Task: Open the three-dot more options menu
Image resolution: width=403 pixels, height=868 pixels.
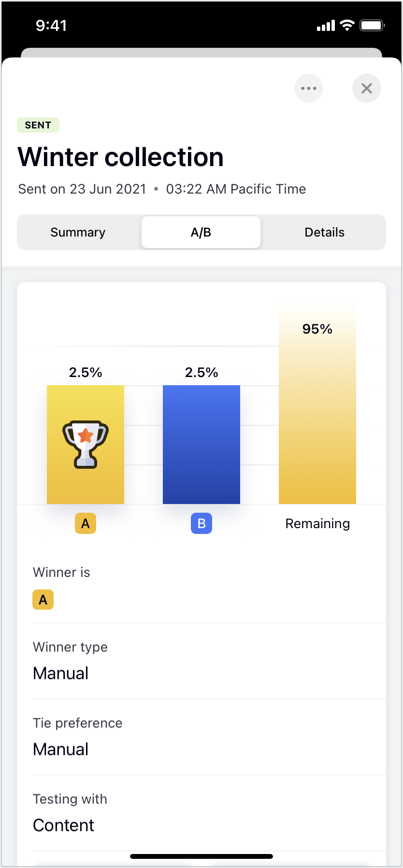Action: pyautogui.click(x=308, y=88)
